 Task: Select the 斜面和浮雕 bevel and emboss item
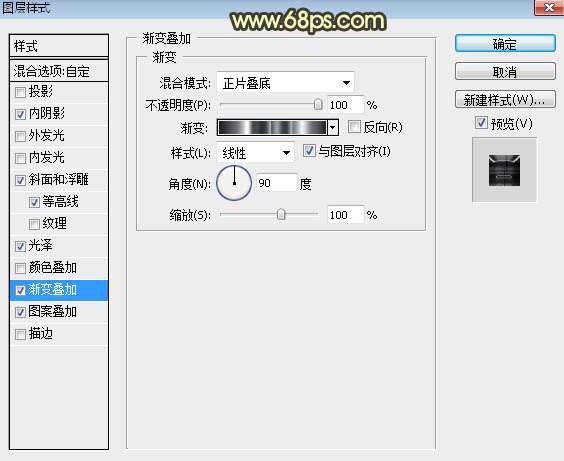tap(59, 180)
